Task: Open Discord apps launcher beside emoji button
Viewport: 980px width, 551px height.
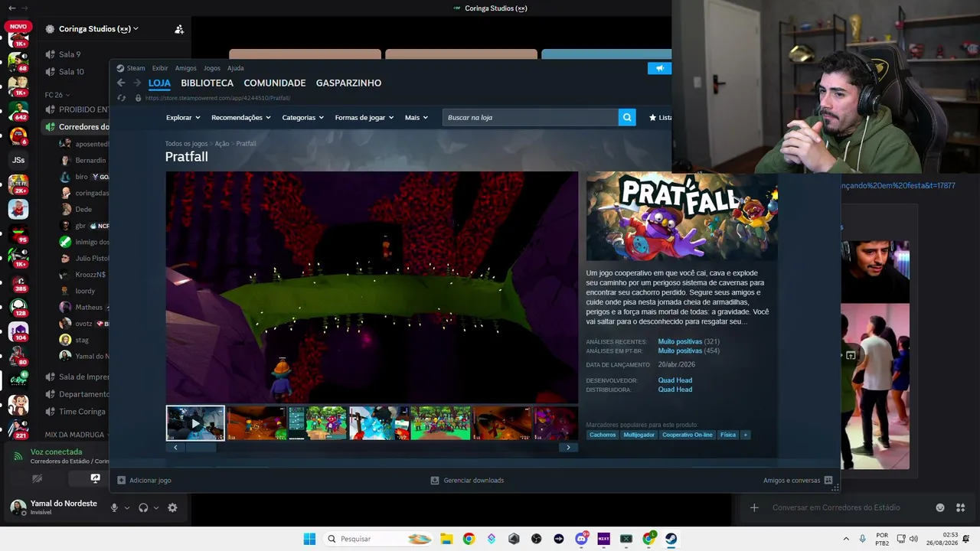Action: [960, 507]
